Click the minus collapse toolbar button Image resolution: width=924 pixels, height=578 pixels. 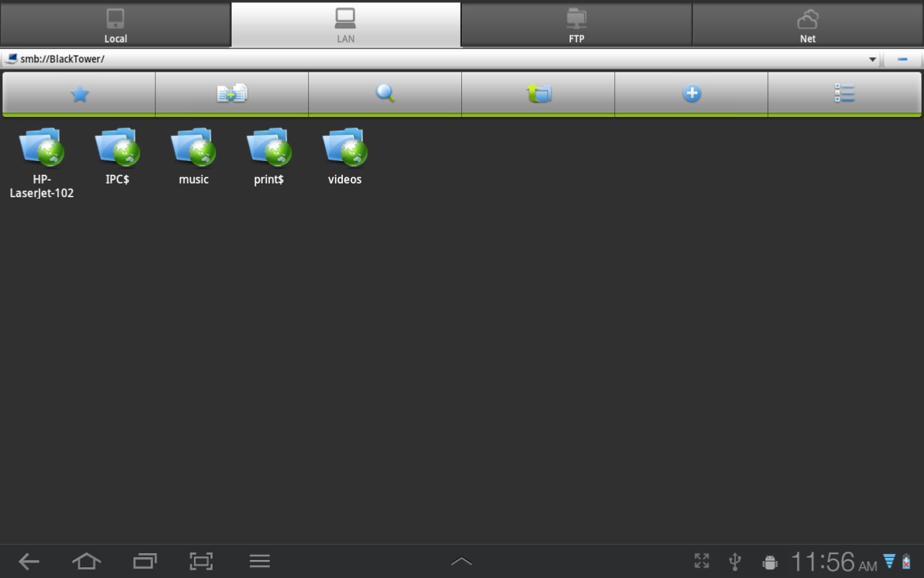[x=902, y=59]
